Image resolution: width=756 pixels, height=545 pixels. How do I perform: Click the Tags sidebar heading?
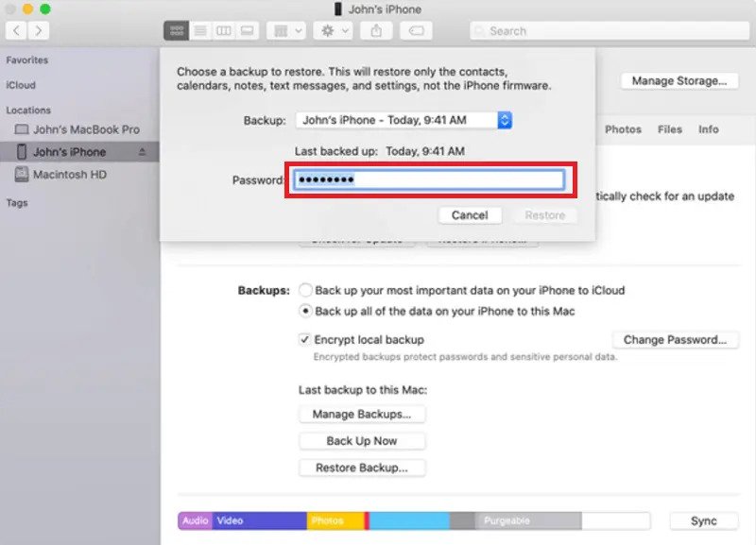click(x=17, y=203)
